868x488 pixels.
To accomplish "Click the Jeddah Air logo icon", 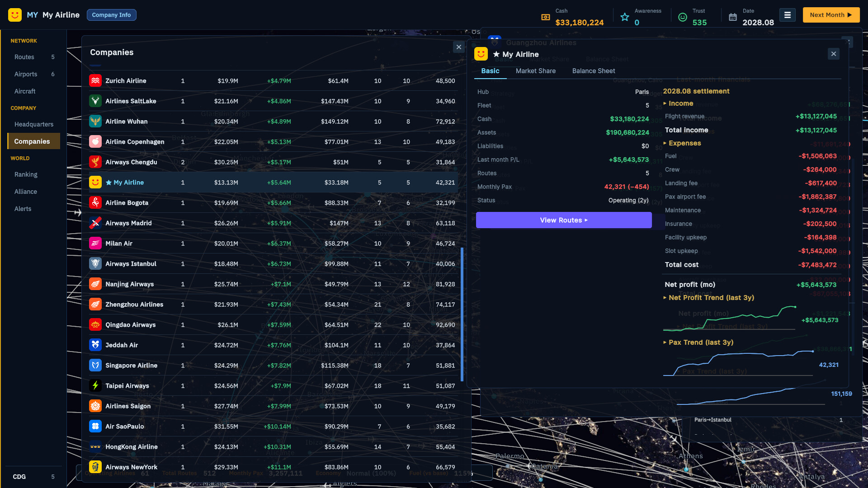I will [x=95, y=345].
